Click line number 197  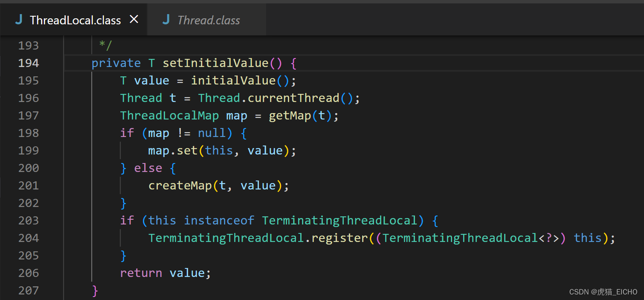(x=29, y=115)
